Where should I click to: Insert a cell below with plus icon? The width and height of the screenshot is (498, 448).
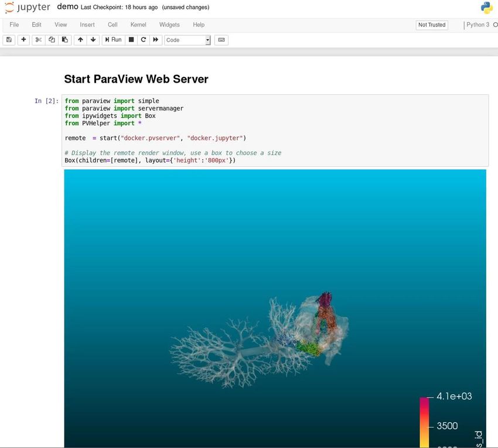pyautogui.click(x=23, y=40)
